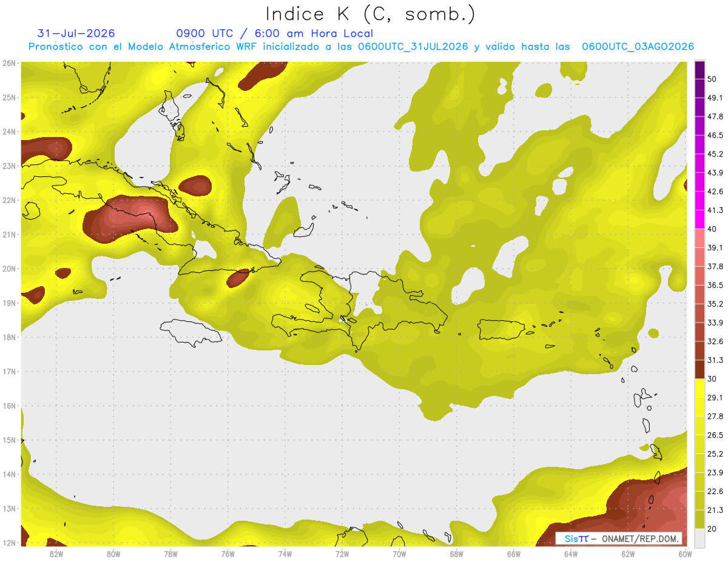Click the colorbar value "49.1"
The height and width of the screenshot is (562, 728).
(x=715, y=98)
